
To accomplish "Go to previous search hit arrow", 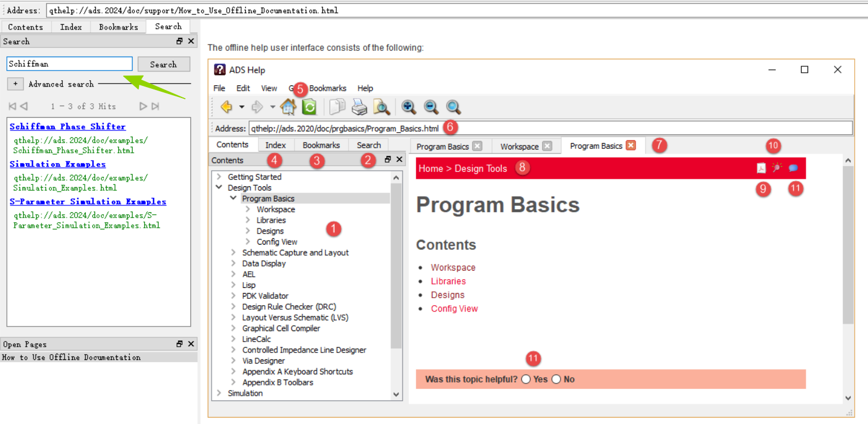I will pyautogui.click(x=24, y=106).
